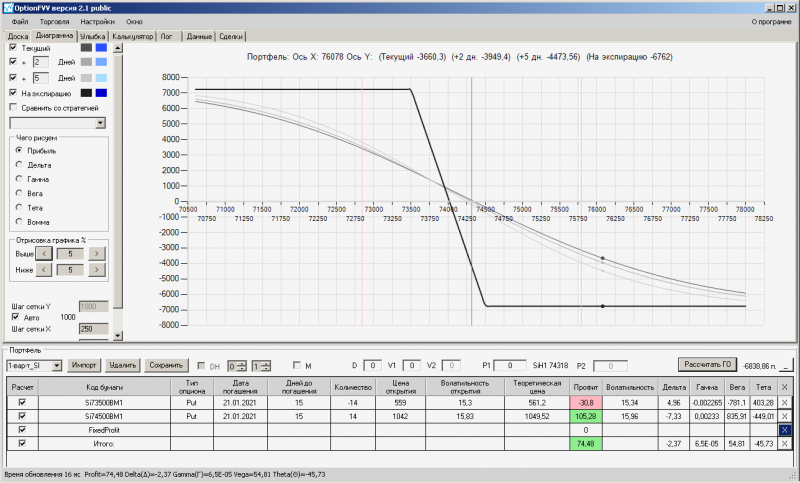
Task: Uncheck Расчет for Итого row
Action: click(22, 443)
